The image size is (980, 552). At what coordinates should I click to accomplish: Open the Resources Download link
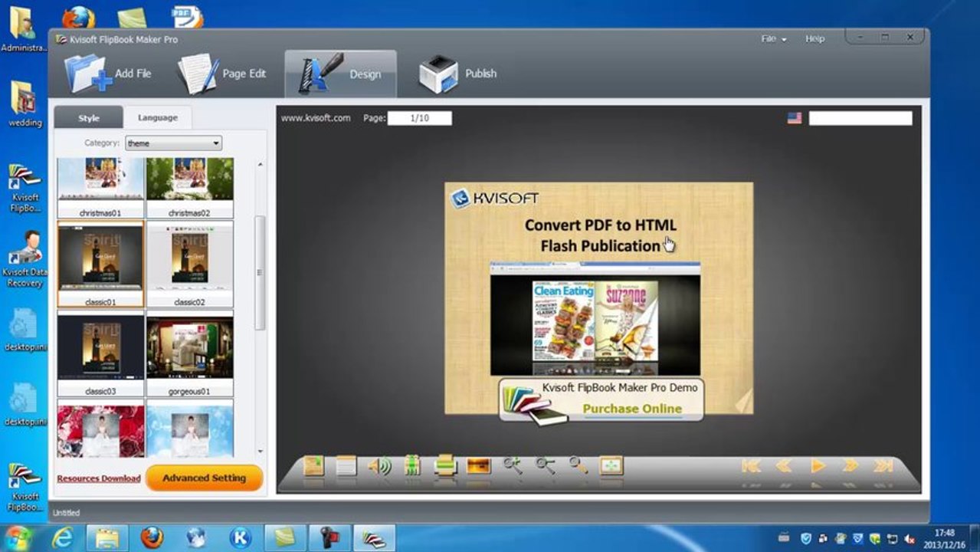click(99, 478)
